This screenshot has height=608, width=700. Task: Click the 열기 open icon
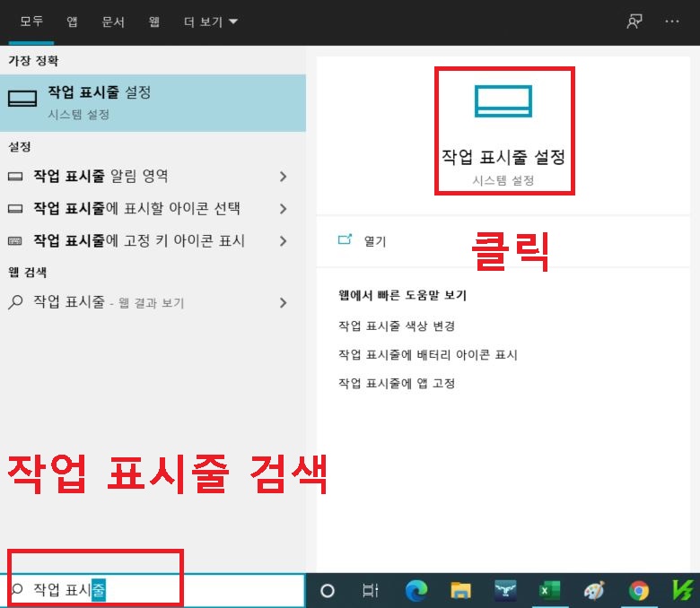[x=345, y=240]
